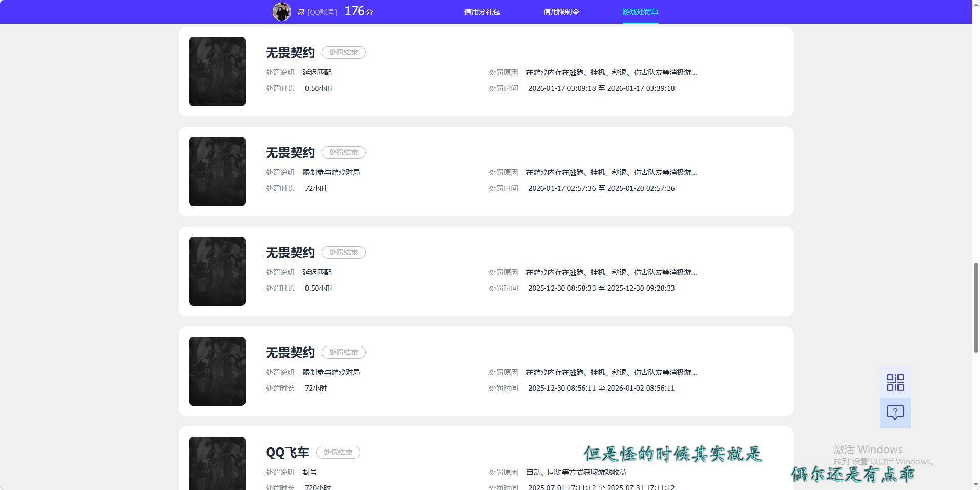
Task: Select the 游戏处罚单 tab
Action: 640,12
